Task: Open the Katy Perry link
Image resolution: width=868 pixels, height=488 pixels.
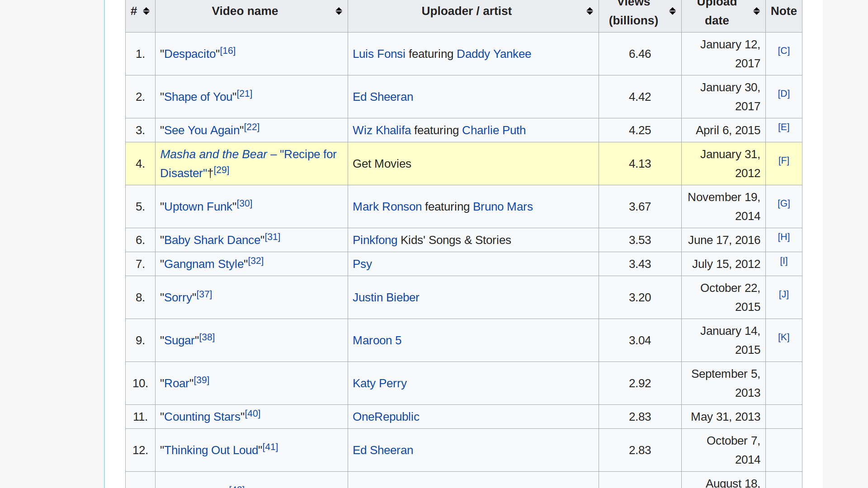Action: pyautogui.click(x=380, y=384)
